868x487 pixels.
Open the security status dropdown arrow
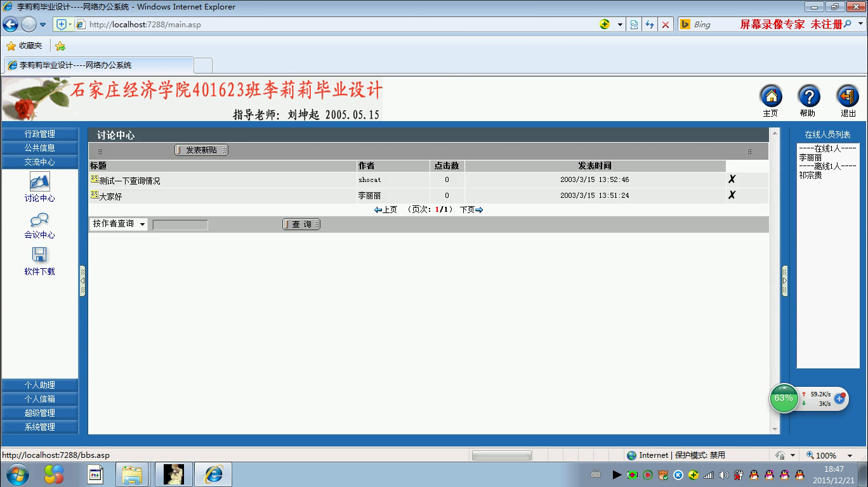pos(792,455)
